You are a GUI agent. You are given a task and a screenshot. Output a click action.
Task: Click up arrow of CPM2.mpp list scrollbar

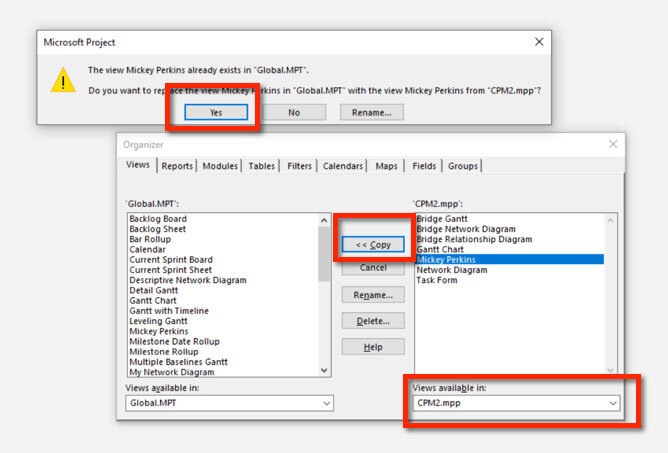tap(610, 220)
